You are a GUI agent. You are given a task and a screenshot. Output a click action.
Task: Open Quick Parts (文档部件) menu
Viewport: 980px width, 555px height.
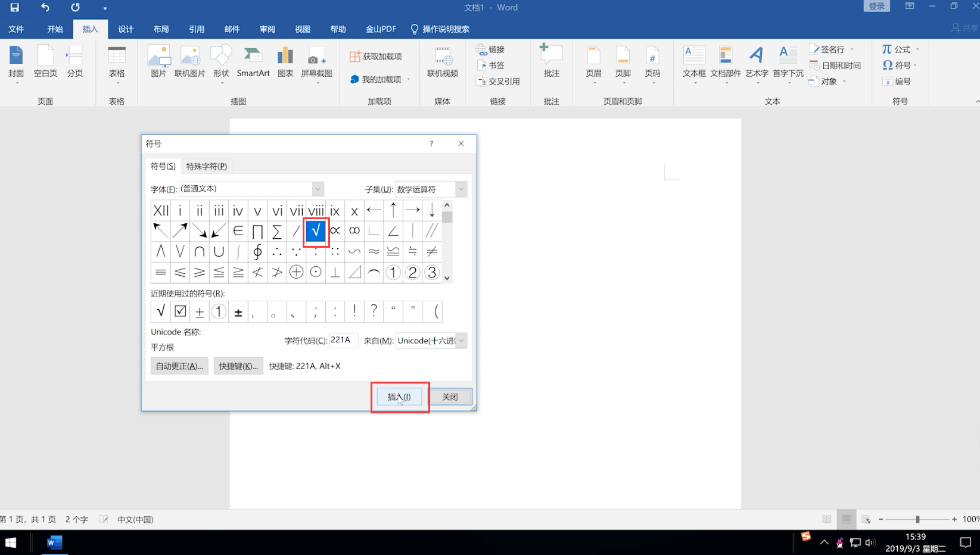click(x=726, y=64)
